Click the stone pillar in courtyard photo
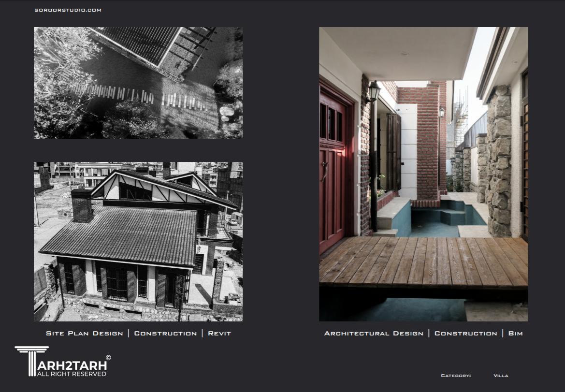 click(498, 160)
